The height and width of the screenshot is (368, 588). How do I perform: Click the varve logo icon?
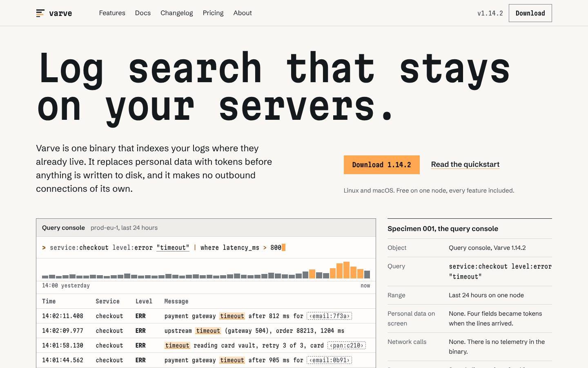(x=40, y=13)
